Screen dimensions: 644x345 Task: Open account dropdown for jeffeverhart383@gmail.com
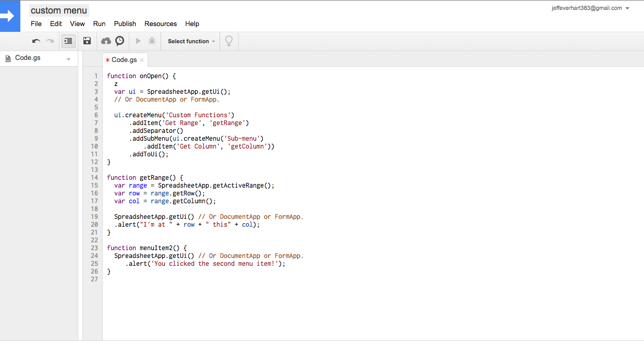click(590, 8)
